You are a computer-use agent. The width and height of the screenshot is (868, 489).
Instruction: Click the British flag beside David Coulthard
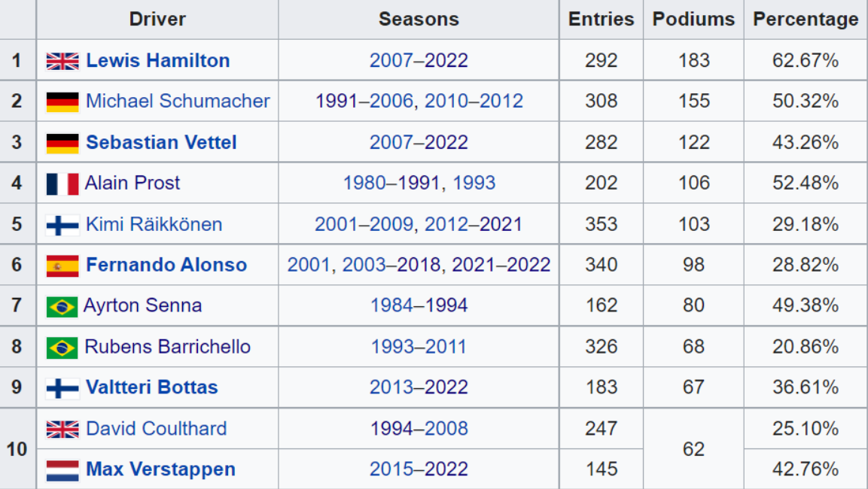click(x=62, y=429)
